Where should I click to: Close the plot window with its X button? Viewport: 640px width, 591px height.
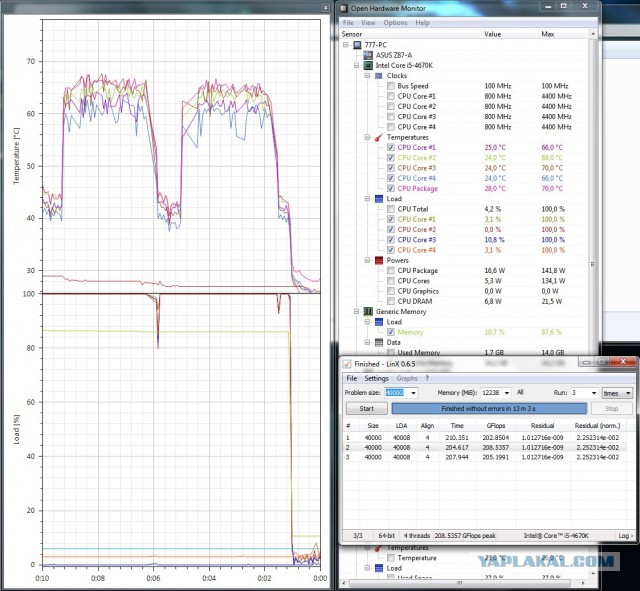tap(325, 8)
